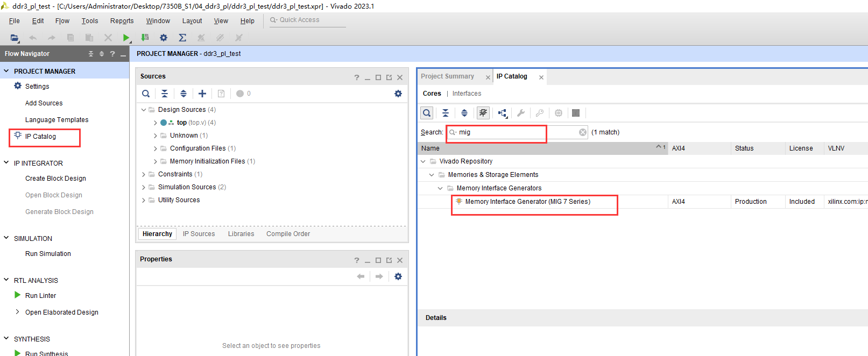Click the Add Sources plus icon
The image size is (868, 356).
pyautogui.click(x=202, y=94)
